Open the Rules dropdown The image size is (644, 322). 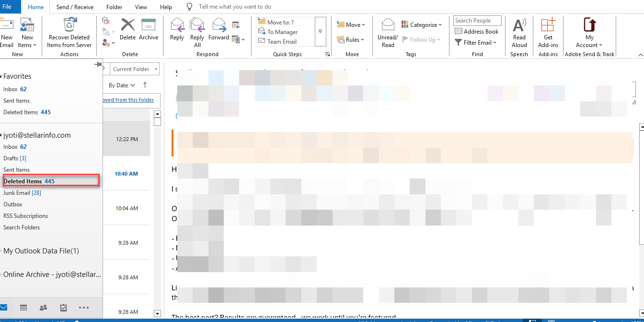pyautogui.click(x=351, y=39)
